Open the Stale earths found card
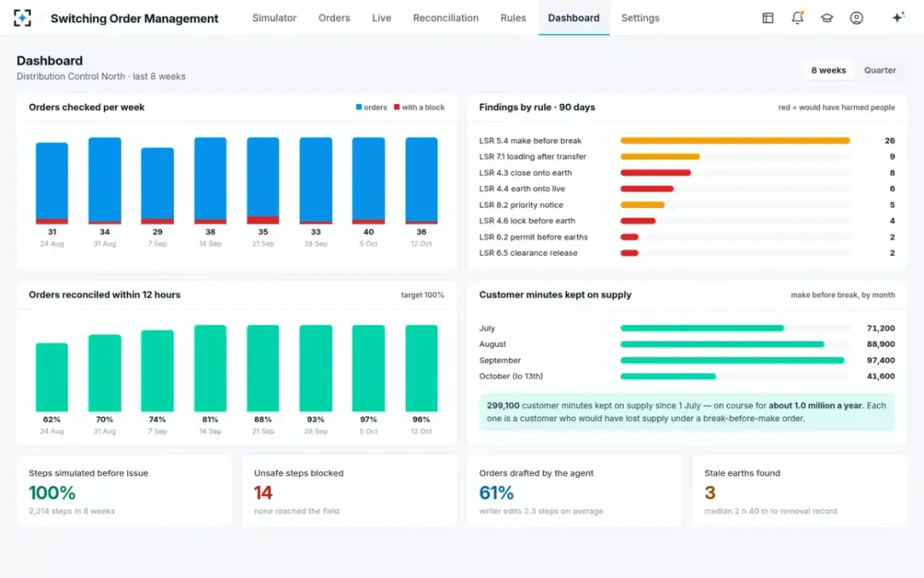This screenshot has height=578, width=924. point(799,491)
